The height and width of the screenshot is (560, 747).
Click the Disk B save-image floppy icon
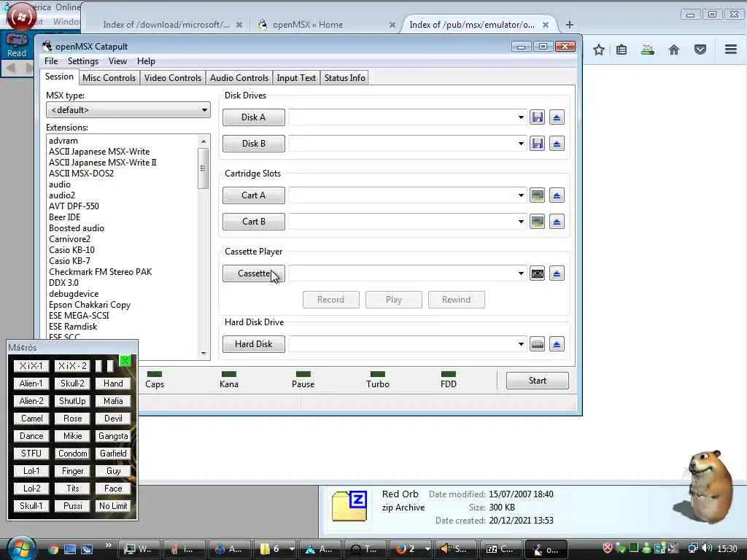[x=537, y=144]
